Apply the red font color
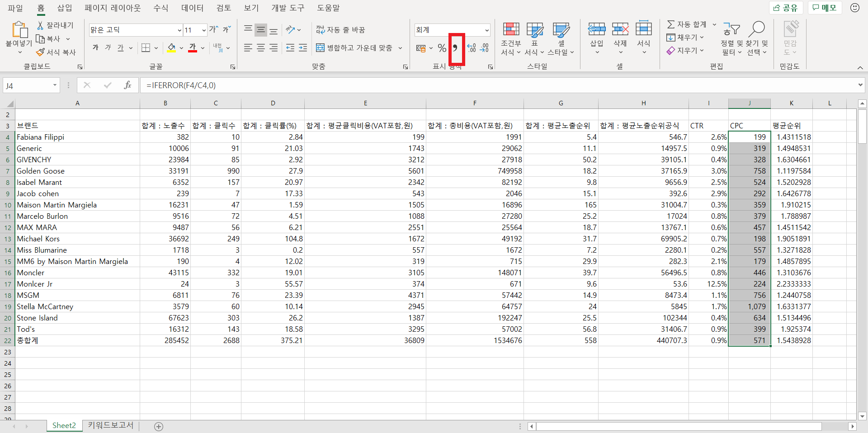This screenshot has width=868, height=433. pos(193,47)
